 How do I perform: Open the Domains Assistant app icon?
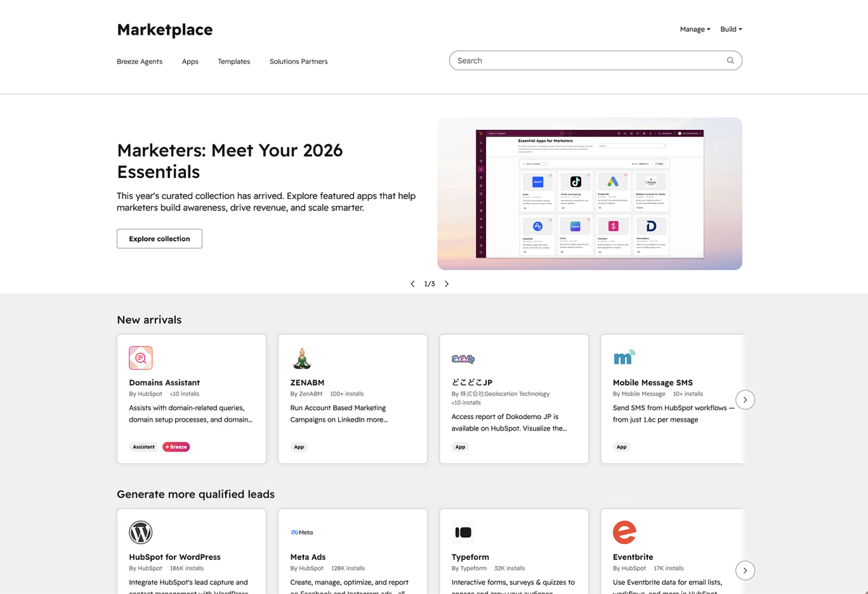click(140, 358)
